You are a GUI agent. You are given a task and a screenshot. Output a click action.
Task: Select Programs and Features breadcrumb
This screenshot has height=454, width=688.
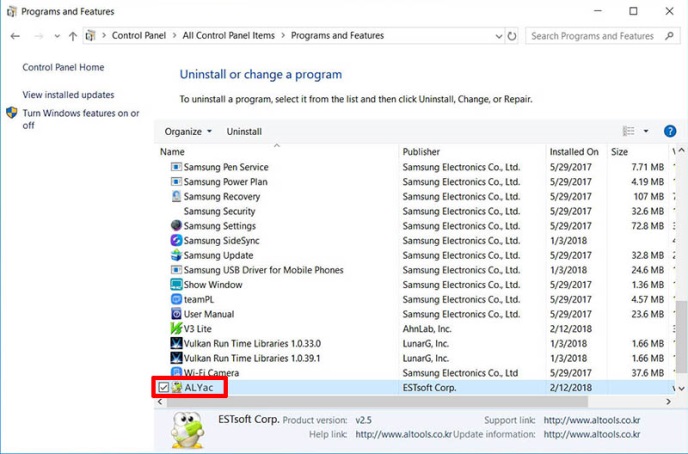pyautogui.click(x=337, y=36)
